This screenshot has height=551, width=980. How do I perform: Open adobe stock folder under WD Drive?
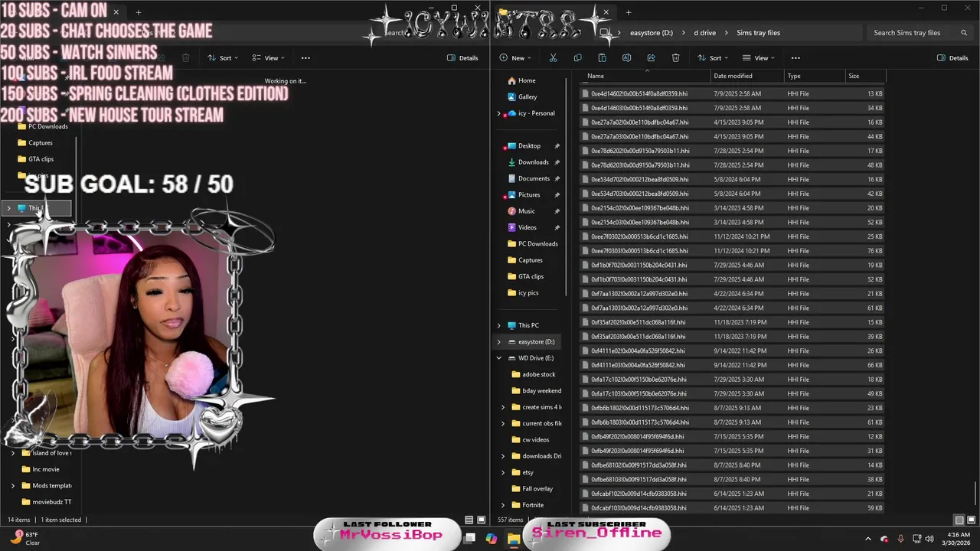point(533,375)
